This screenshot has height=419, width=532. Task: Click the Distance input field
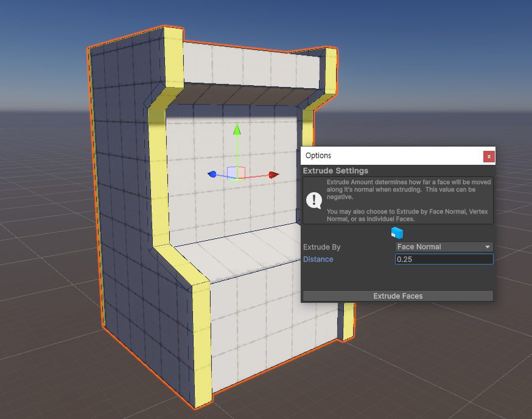[x=444, y=259]
